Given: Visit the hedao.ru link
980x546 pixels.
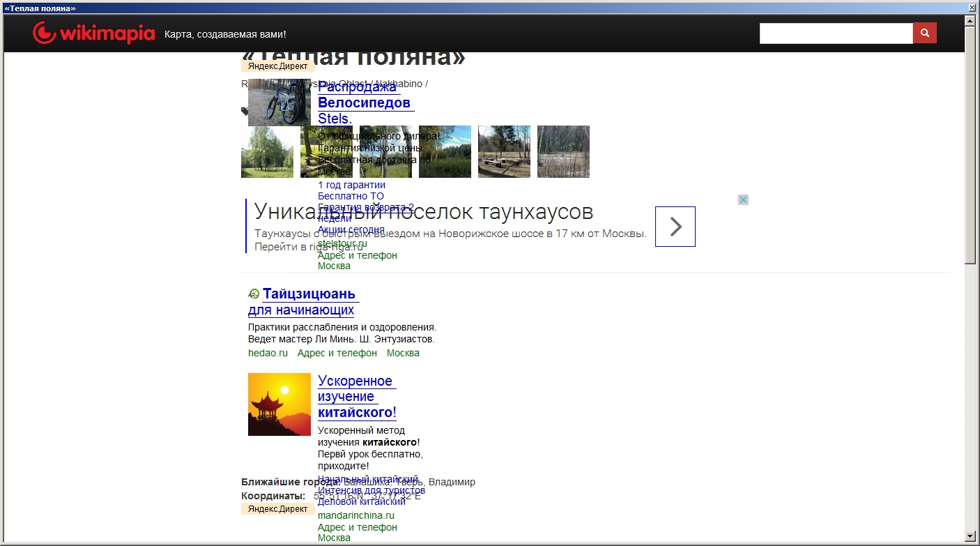Looking at the screenshot, I should click(268, 353).
